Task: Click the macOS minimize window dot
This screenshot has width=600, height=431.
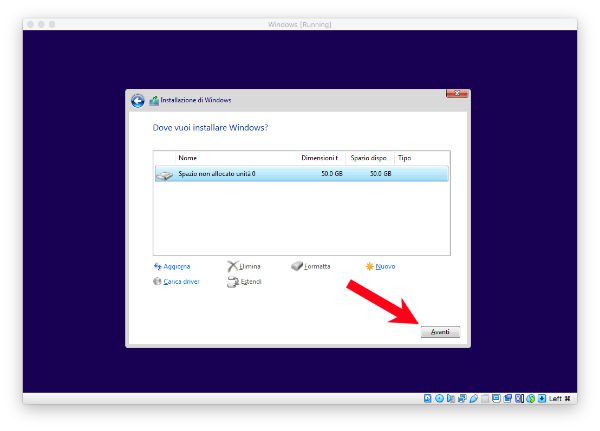Action: click(41, 24)
